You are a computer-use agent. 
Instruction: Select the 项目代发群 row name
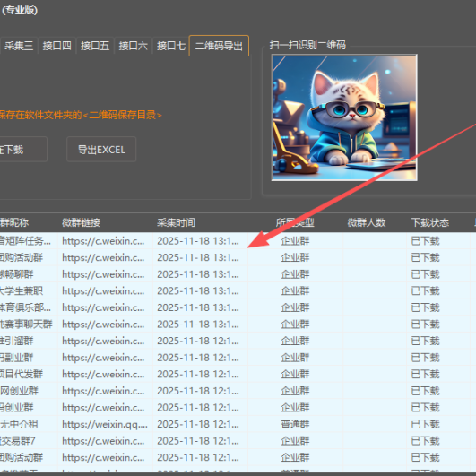point(22,375)
